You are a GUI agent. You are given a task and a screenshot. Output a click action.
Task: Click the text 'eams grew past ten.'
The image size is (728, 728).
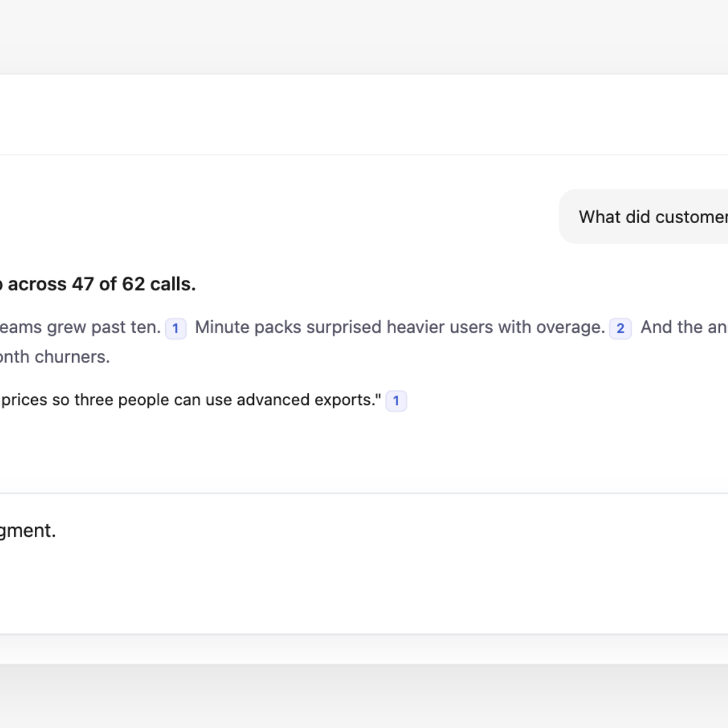coord(80,327)
